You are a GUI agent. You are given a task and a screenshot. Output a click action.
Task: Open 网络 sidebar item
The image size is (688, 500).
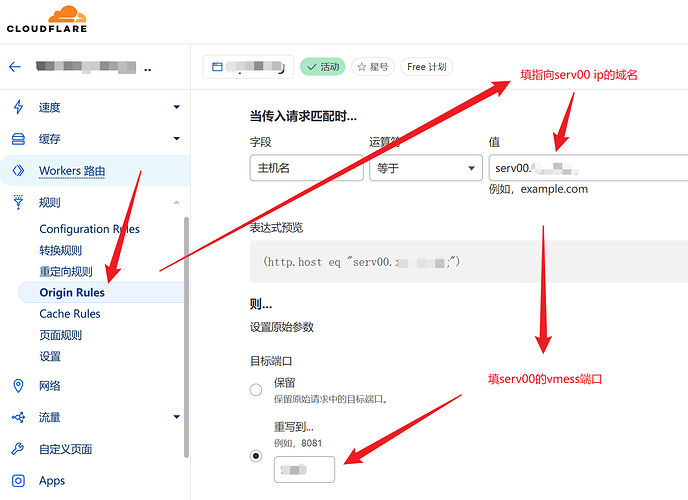50,386
